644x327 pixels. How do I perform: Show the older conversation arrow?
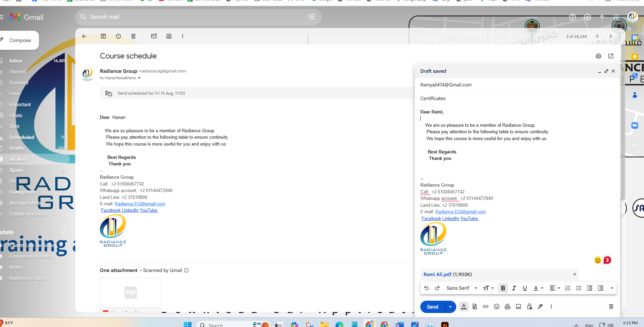610,36
